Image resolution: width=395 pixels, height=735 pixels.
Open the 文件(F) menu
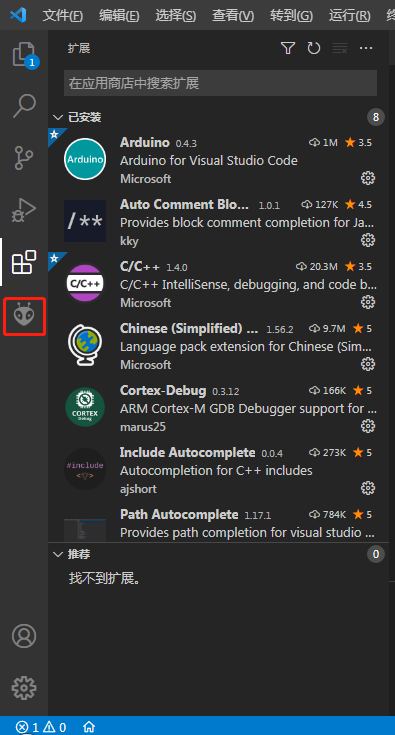pyautogui.click(x=63, y=15)
